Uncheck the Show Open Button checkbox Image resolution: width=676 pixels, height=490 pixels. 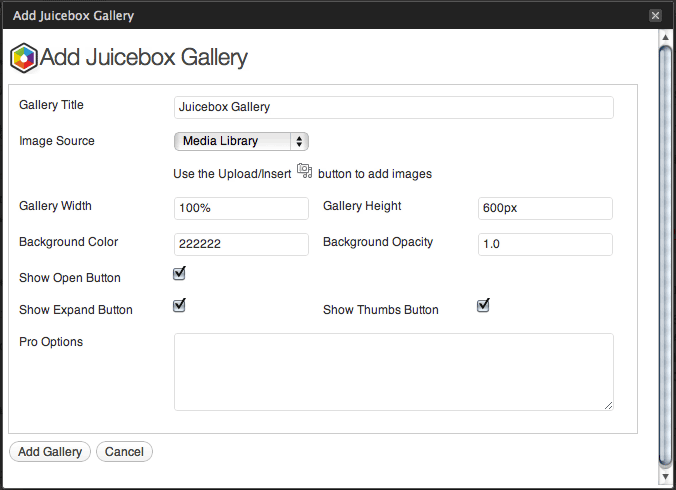tap(179, 273)
